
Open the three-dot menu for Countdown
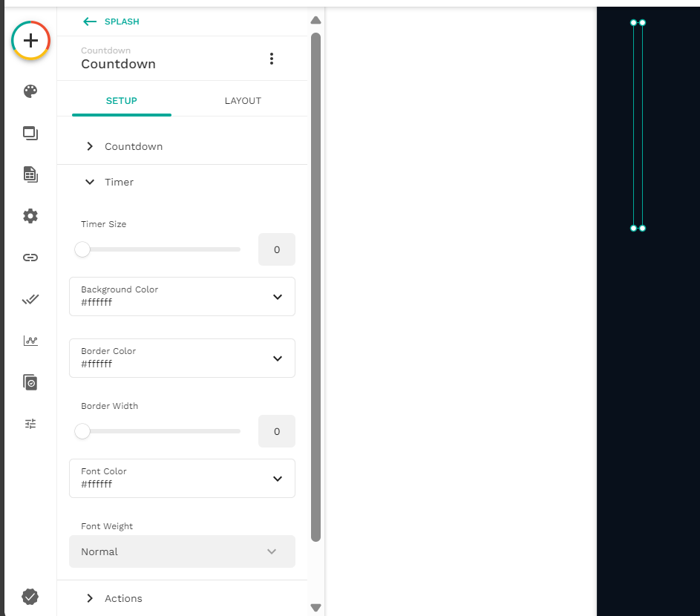click(272, 59)
